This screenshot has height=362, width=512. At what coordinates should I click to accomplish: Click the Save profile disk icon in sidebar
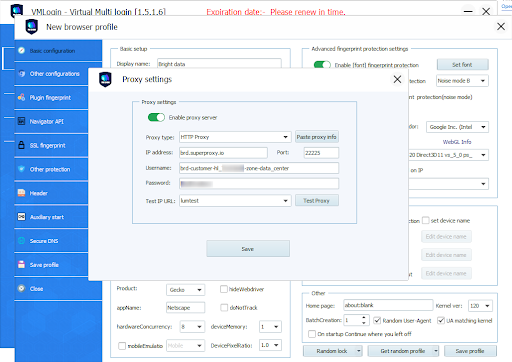point(21,264)
